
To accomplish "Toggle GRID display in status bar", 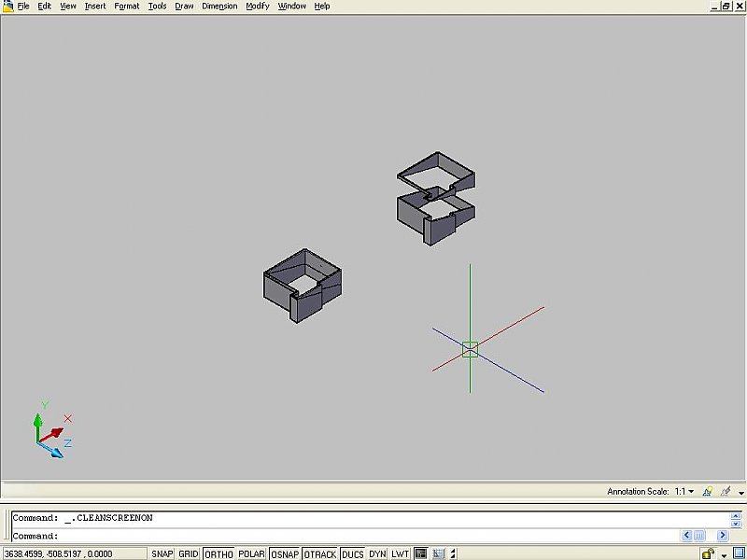I will [189, 553].
